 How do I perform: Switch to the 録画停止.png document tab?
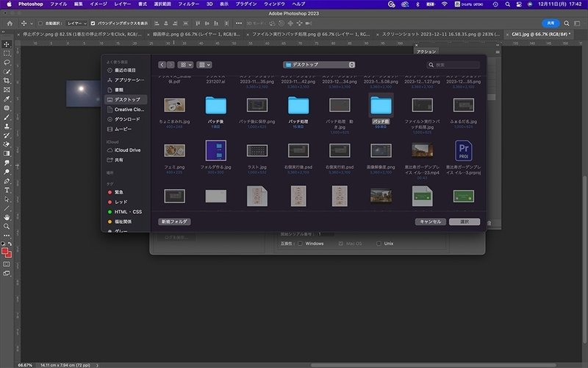click(196, 34)
